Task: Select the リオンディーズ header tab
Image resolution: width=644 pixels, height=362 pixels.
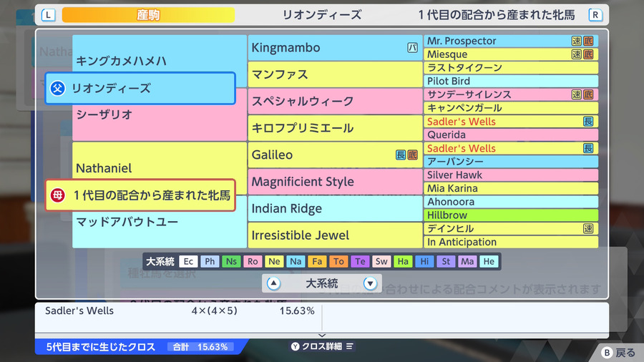Action: tap(322, 15)
